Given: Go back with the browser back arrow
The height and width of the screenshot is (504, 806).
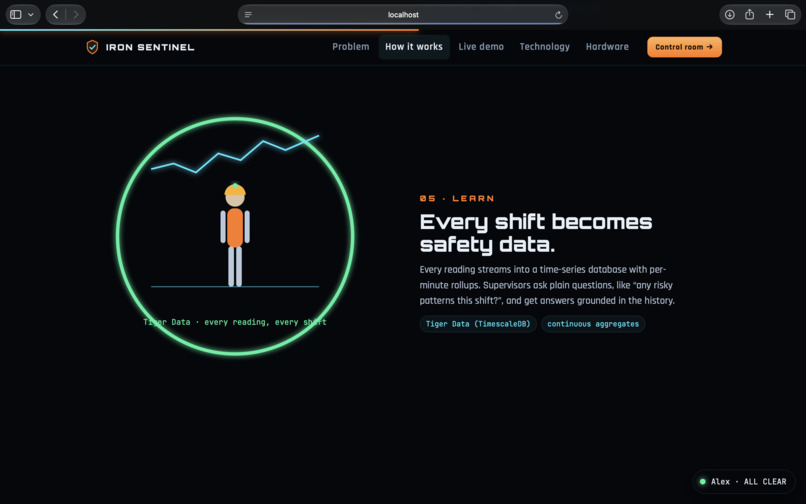Looking at the screenshot, I should tap(56, 14).
